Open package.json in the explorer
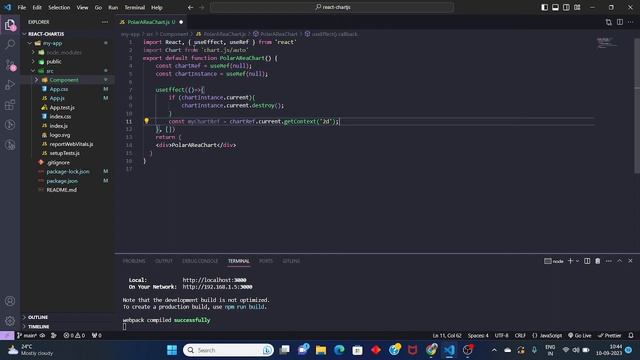This screenshot has width=640, height=360. point(62,181)
